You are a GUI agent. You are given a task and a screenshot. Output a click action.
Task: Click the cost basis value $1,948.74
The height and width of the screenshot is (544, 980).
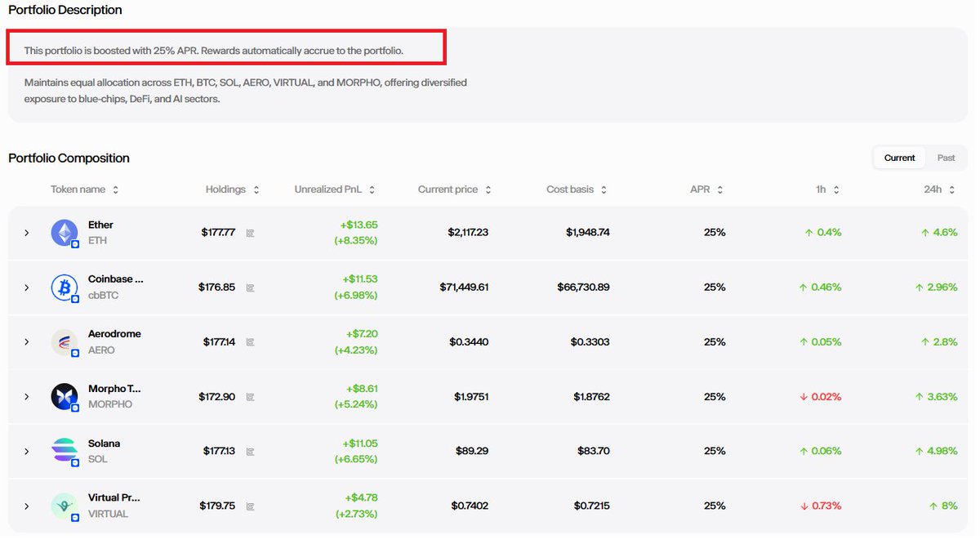click(588, 233)
